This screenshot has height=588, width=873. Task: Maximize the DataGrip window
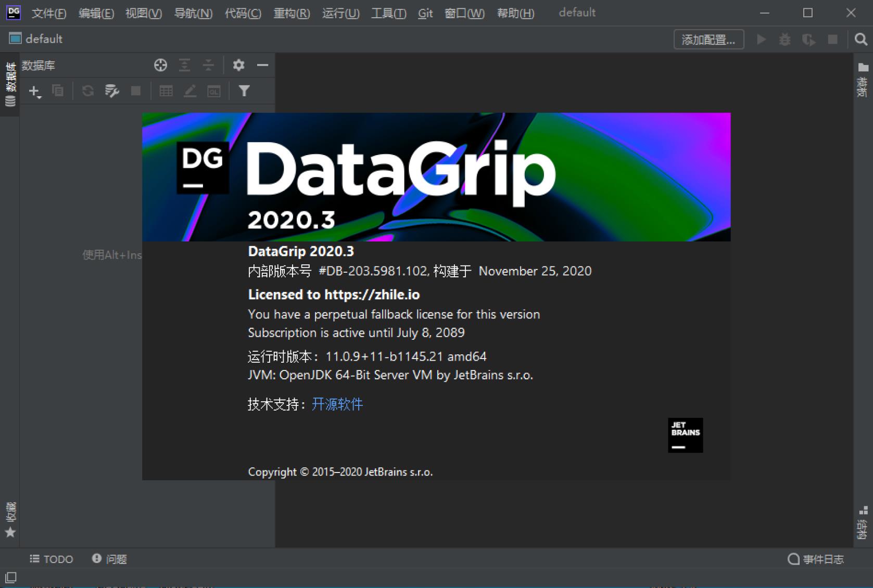(807, 13)
